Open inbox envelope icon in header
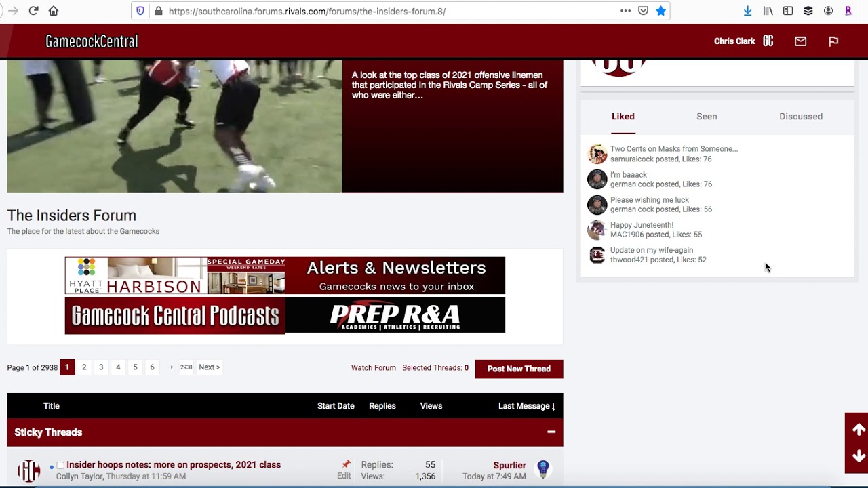 coord(800,41)
